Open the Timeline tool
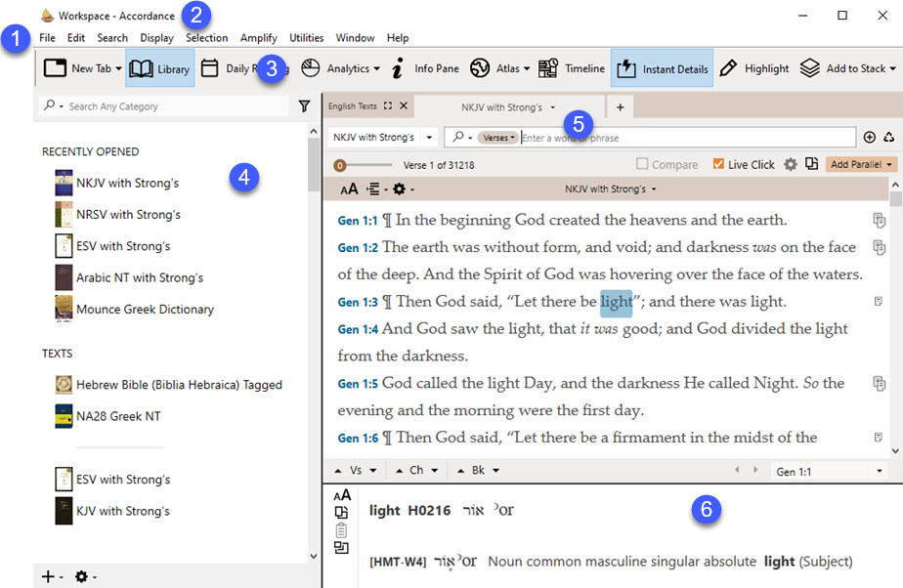 pos(572,68)
